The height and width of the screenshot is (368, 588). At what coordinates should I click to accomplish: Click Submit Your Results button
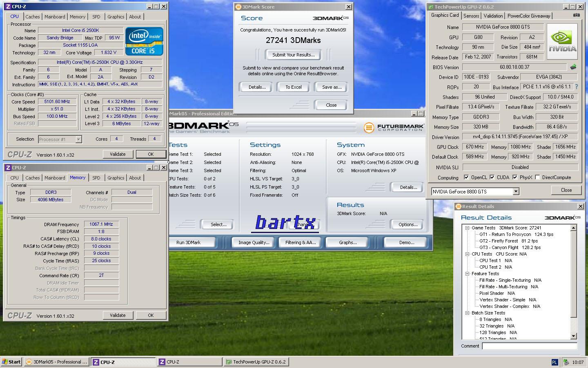(294, 55)
